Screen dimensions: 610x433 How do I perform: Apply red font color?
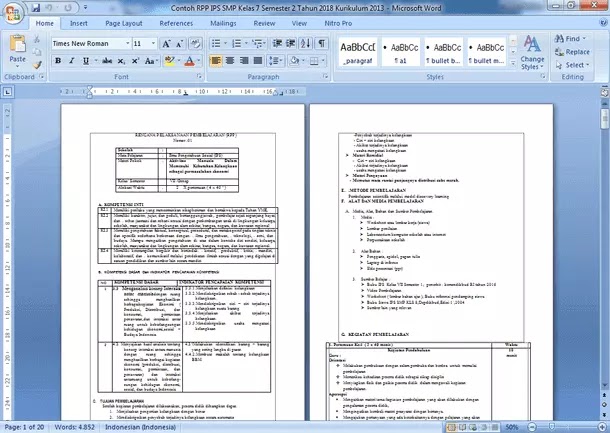[189, 61]
